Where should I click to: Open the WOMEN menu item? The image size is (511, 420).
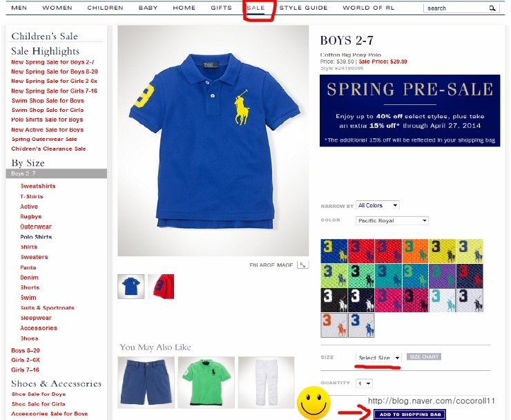tap(57, 8)
